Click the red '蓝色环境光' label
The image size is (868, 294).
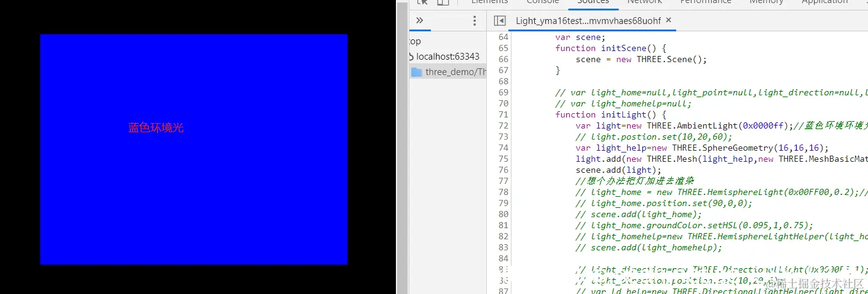coord(156,128)
